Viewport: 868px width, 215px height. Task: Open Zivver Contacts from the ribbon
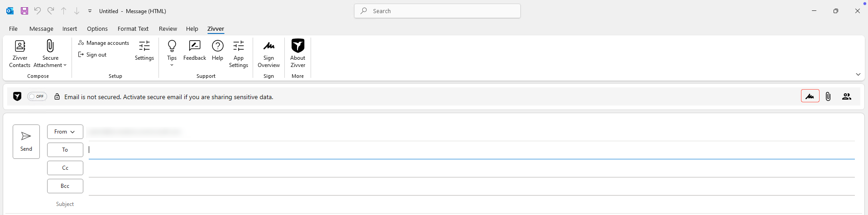pyautogui.click(x=19, y=53)
